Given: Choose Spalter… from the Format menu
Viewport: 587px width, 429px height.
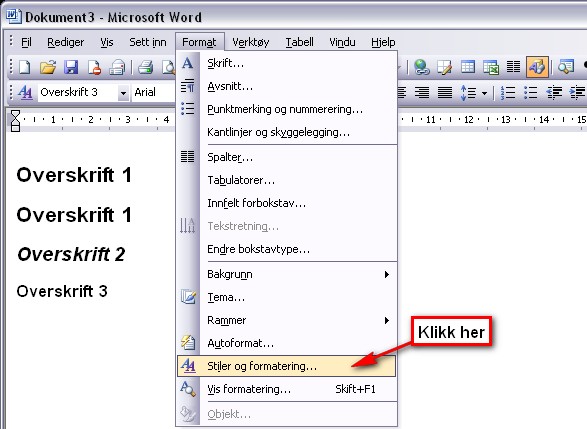Looking at the screenshot, I should 286,157.
